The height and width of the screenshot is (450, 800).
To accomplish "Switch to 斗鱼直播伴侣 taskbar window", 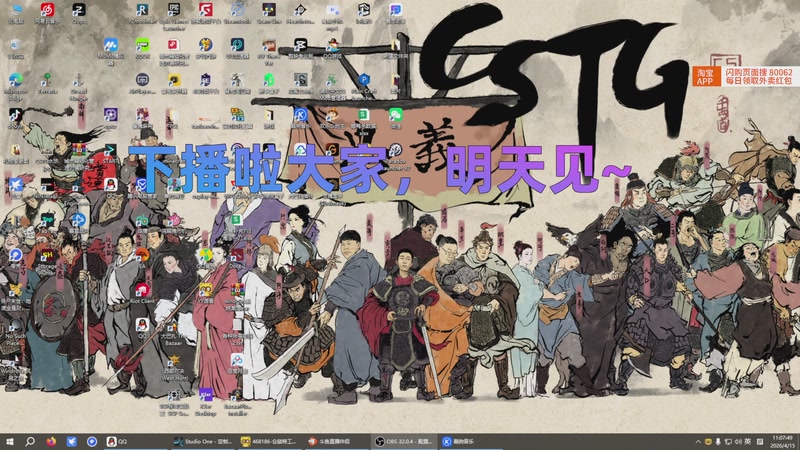I will pyautogui.click(x=336, y=441).
